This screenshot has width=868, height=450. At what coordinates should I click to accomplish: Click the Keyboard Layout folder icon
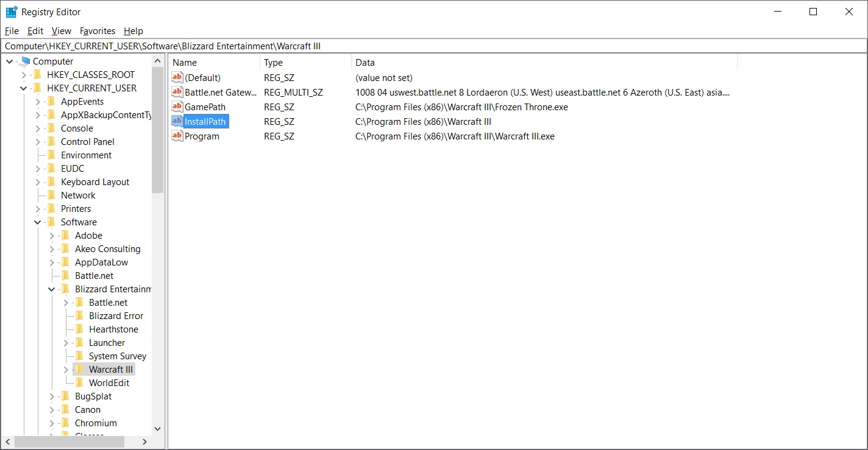pos(52,181)
